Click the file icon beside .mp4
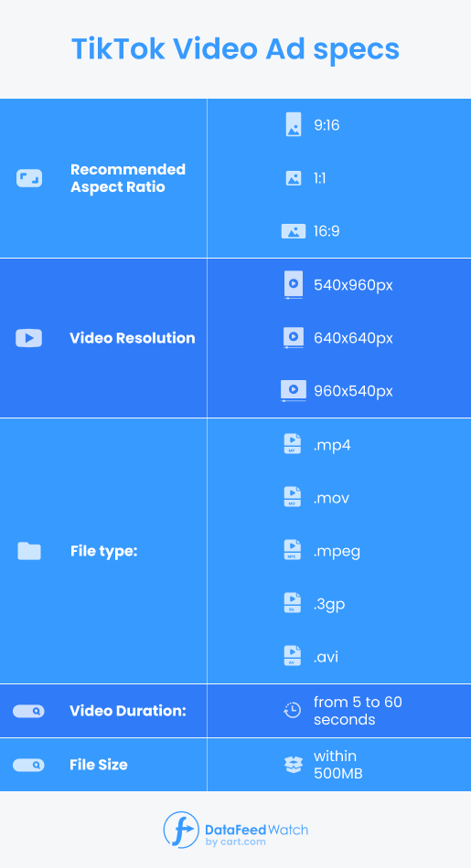Screen dimensions: 471x868 pyautogui.click(x=293, y=444)
